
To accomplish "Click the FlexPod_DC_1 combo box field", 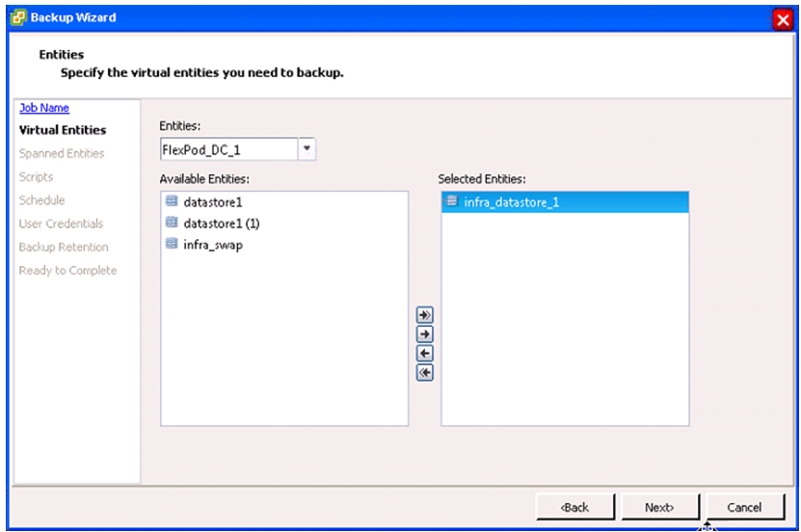I will coord(228,149).
